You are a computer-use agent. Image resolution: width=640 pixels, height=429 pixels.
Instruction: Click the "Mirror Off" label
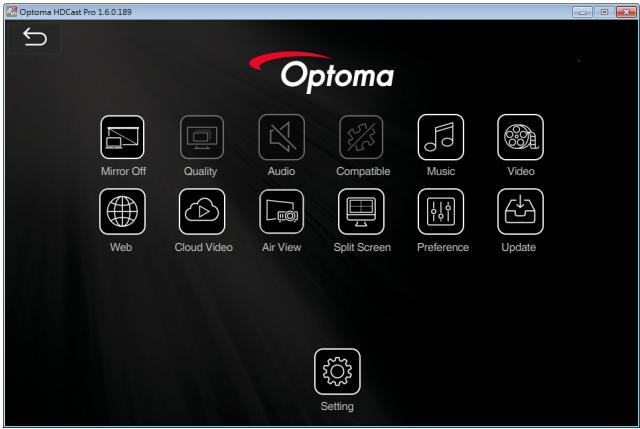(123, 171)
